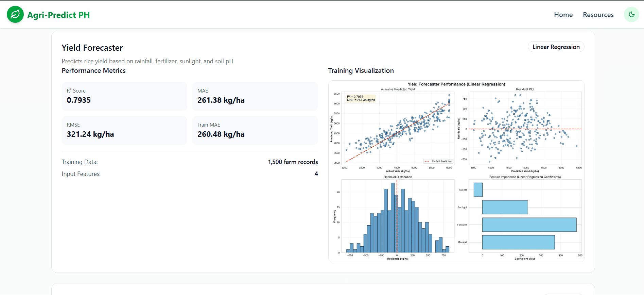Click the Agri-Predict PH brand title
The height and width of the screenshot is (295, 644).
[x=58, y=15]
